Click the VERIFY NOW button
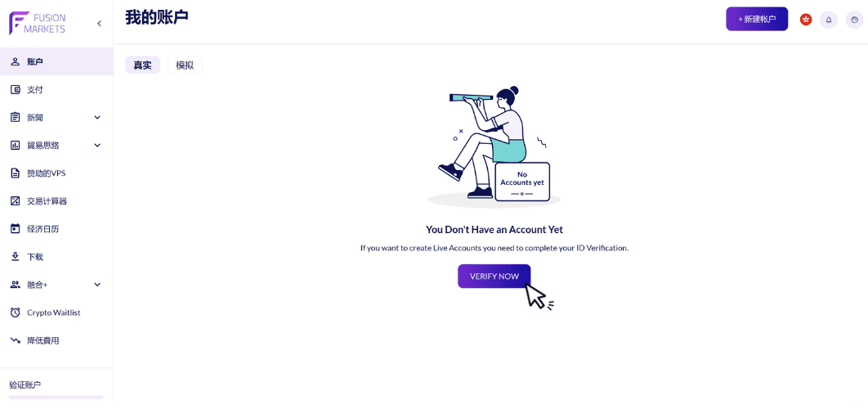868x409 pixels. pos(494,276)
